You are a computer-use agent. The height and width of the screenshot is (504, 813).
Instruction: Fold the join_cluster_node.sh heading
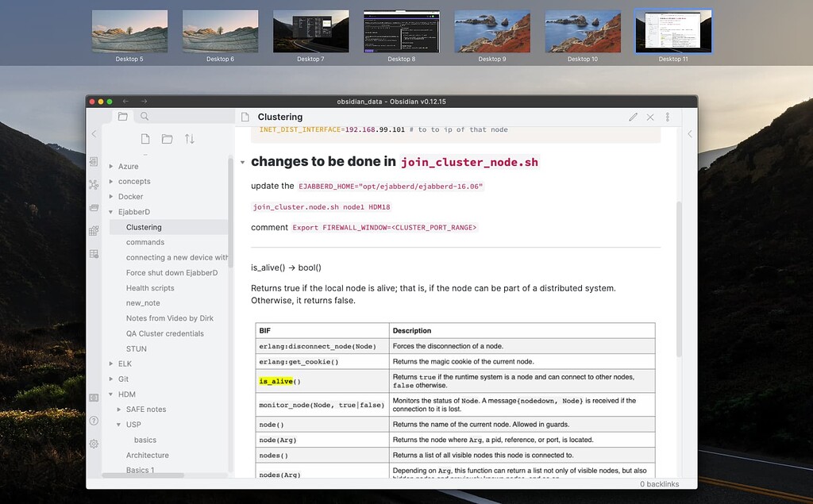click(243, 162)
